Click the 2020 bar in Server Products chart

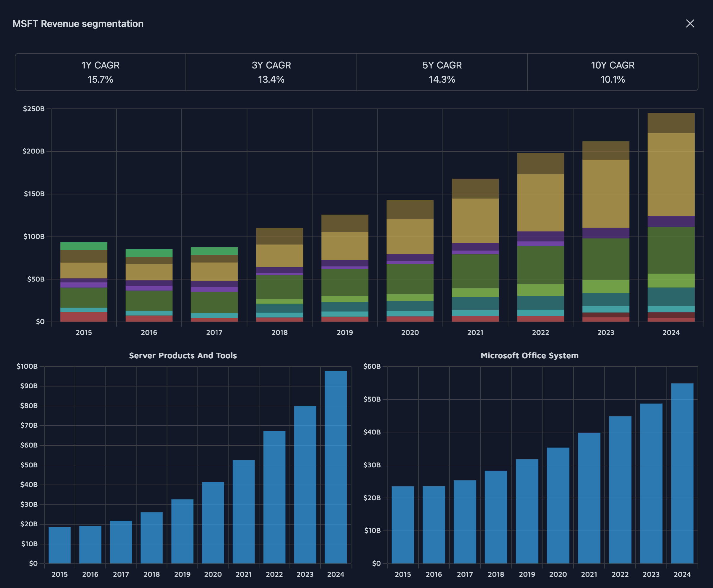(213, 523)
